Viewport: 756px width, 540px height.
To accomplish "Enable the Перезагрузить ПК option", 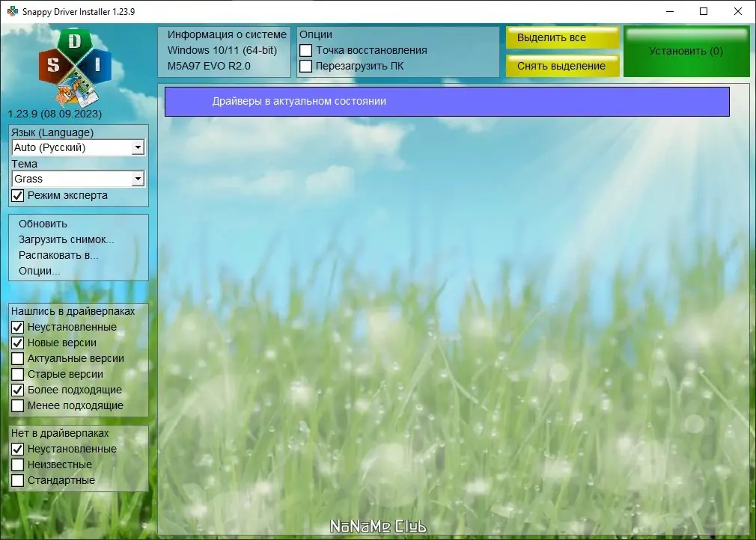I will (x=306, y=66).
